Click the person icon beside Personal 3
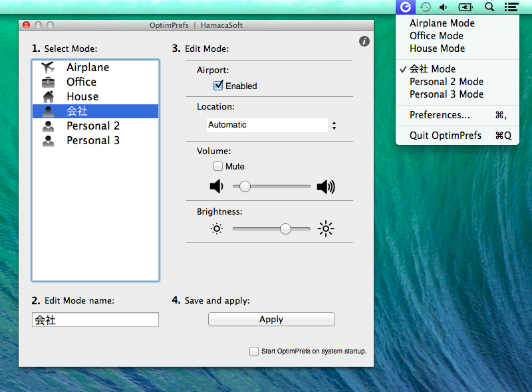Image resolution: width=532 pixels, height=392 pixels. pyautogui.click(x=48, y=141)
